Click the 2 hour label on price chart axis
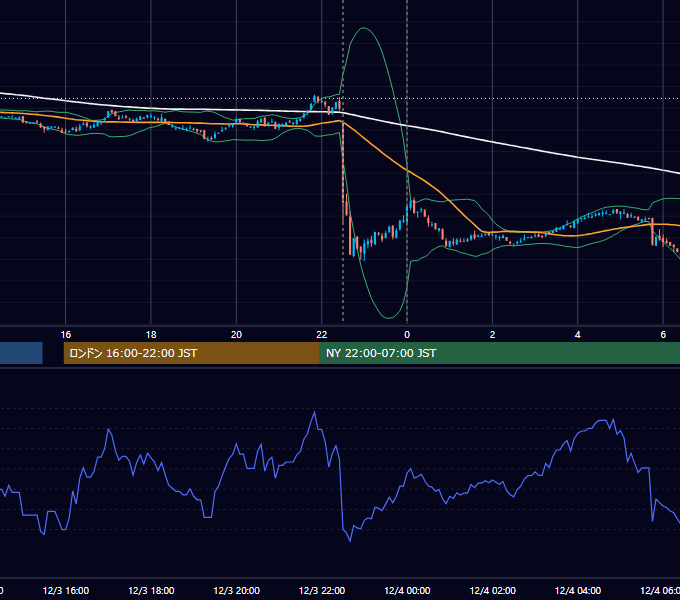 tap(492, 335)
